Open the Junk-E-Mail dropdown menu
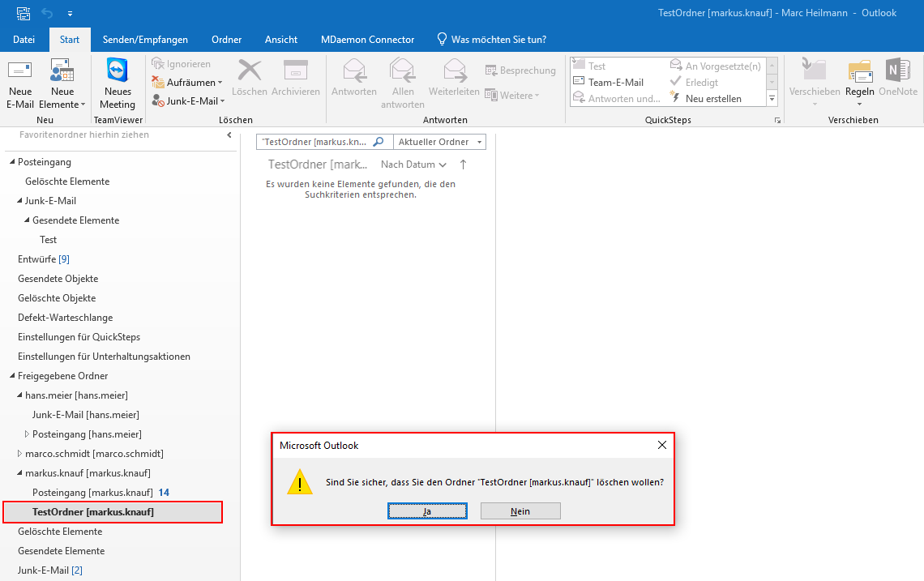Image resolution: width=924 pixels, height=581 pixels. [190, 101]
